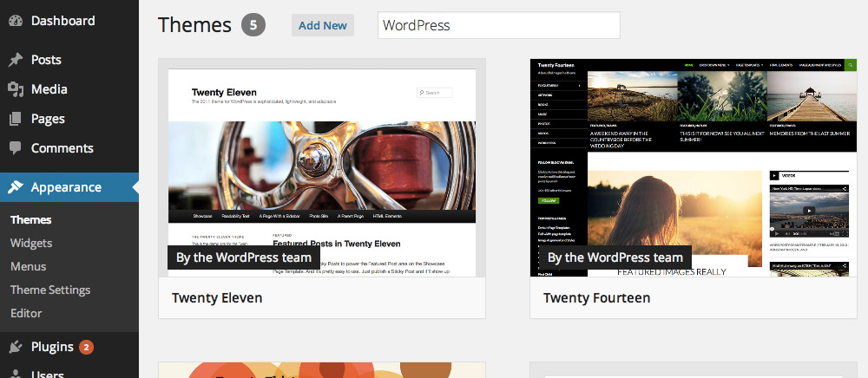Open the theme Editor submenu link
This screenshot has height=378, width=868.
click(26, 314)
